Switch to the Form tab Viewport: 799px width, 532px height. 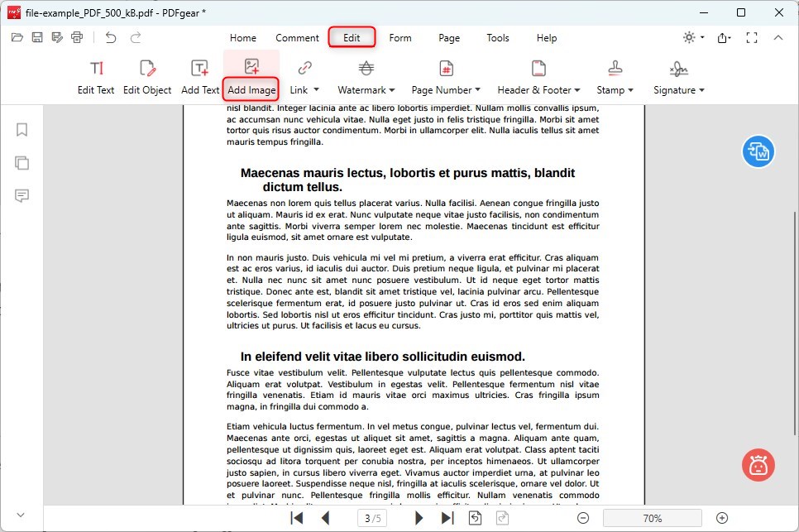400,37
